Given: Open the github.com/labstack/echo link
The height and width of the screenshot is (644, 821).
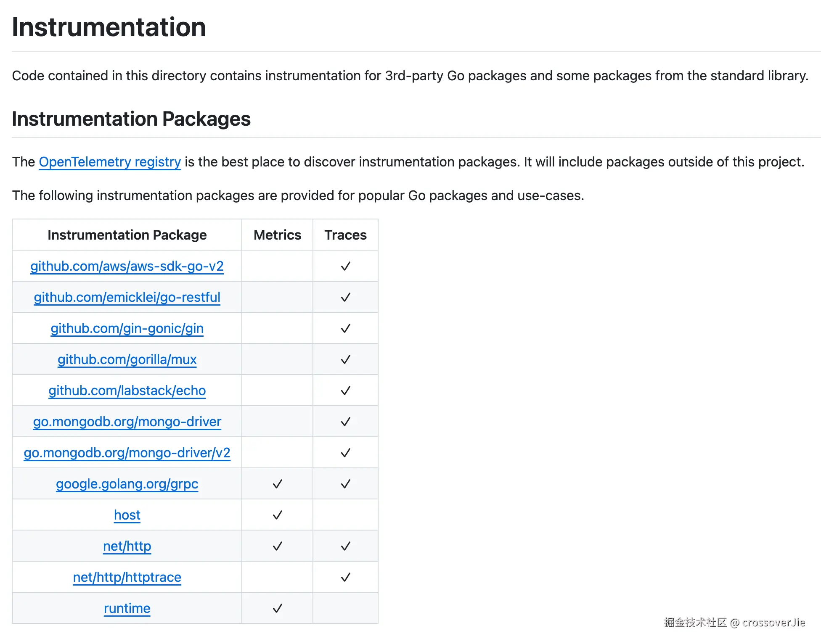Looking at the screenshot, I should [x=127, y=391].
